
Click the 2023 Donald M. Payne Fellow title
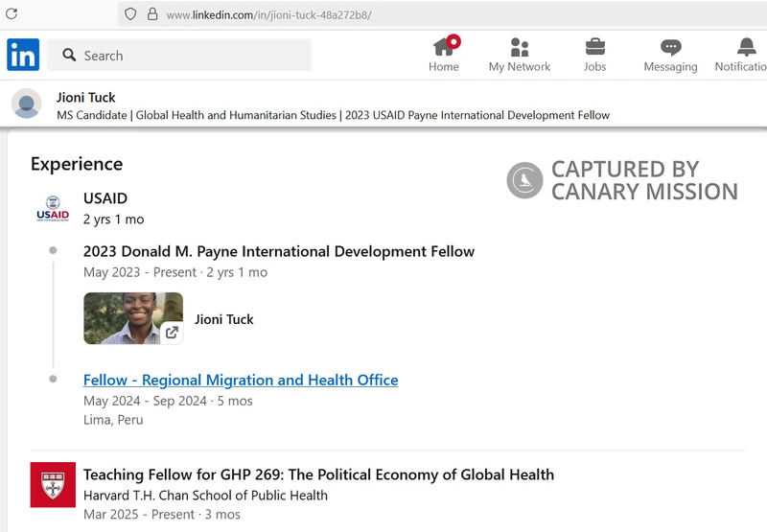pos(279,251)
